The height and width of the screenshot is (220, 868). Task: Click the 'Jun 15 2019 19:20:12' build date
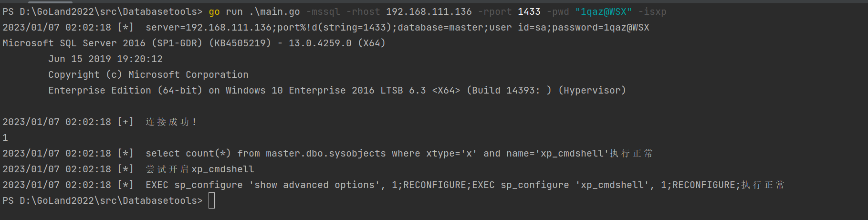click(105, 59)
